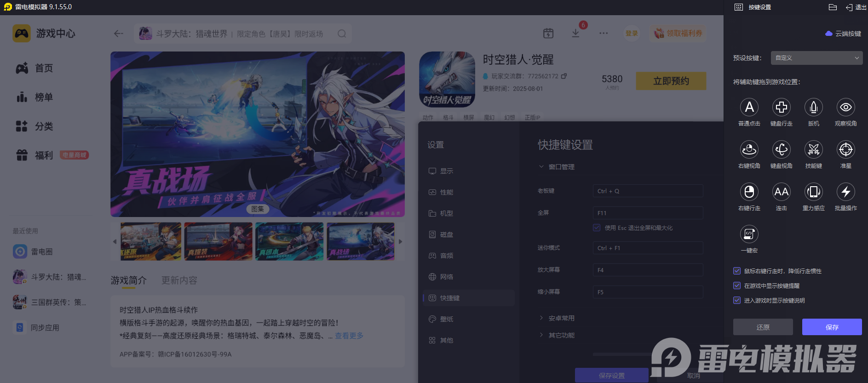Show next screenshot thumbnails with right arrow
The width and height of the screenshot is (868, 383).
click(x=400, y=241)
